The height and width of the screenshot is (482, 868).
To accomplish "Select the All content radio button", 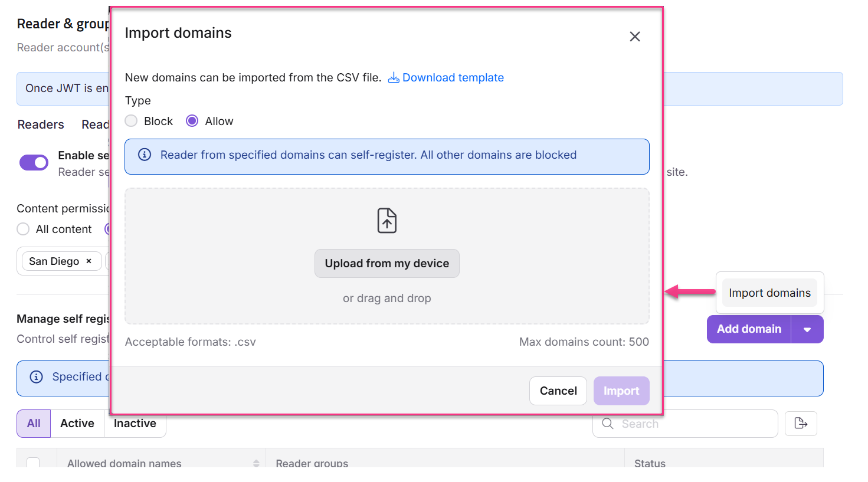I will coord(23,229).
